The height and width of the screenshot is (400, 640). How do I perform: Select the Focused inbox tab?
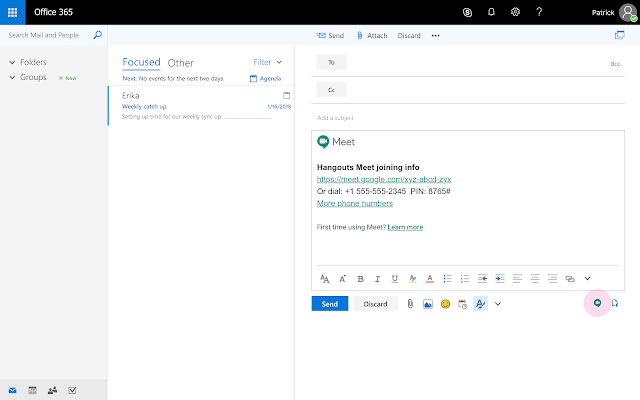[141, 62]
